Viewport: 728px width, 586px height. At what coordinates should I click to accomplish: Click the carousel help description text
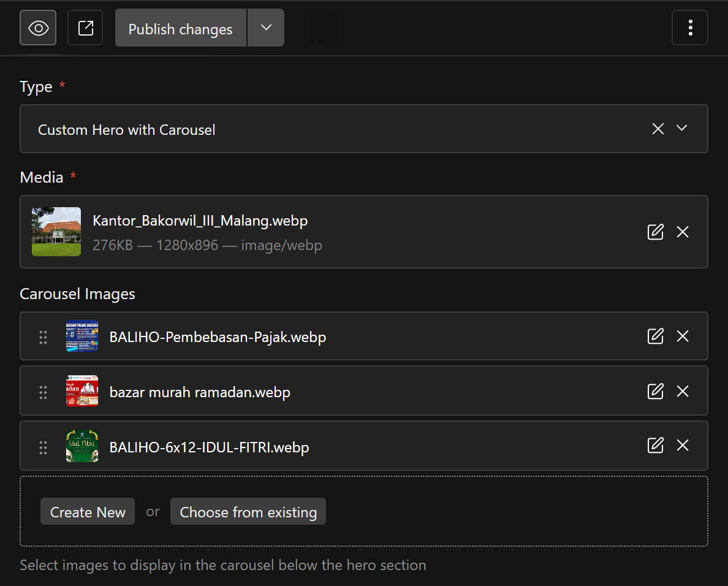pos(223,565)
